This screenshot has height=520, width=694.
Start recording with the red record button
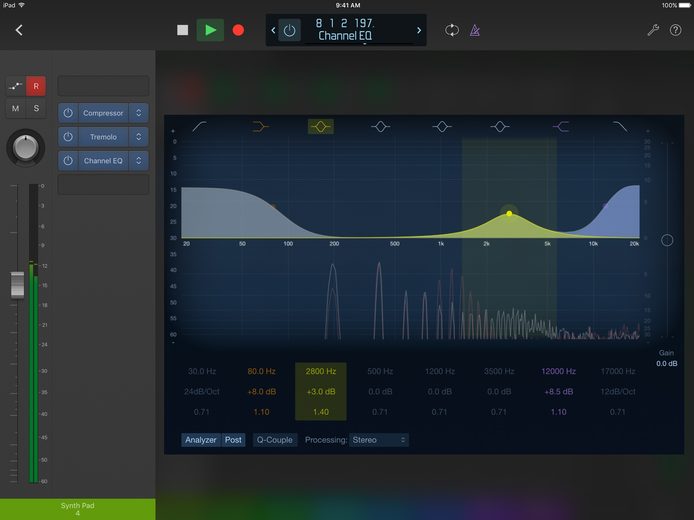point(238,30)
